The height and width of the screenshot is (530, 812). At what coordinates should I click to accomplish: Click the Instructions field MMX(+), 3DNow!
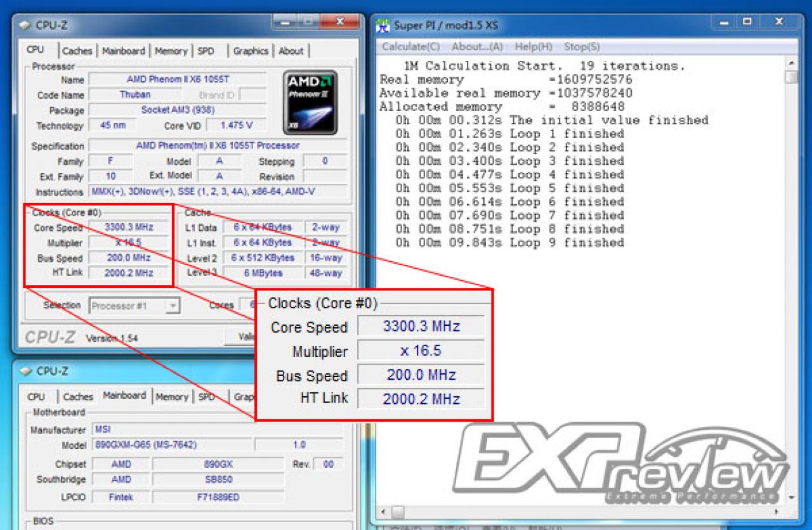click(218, 191)
